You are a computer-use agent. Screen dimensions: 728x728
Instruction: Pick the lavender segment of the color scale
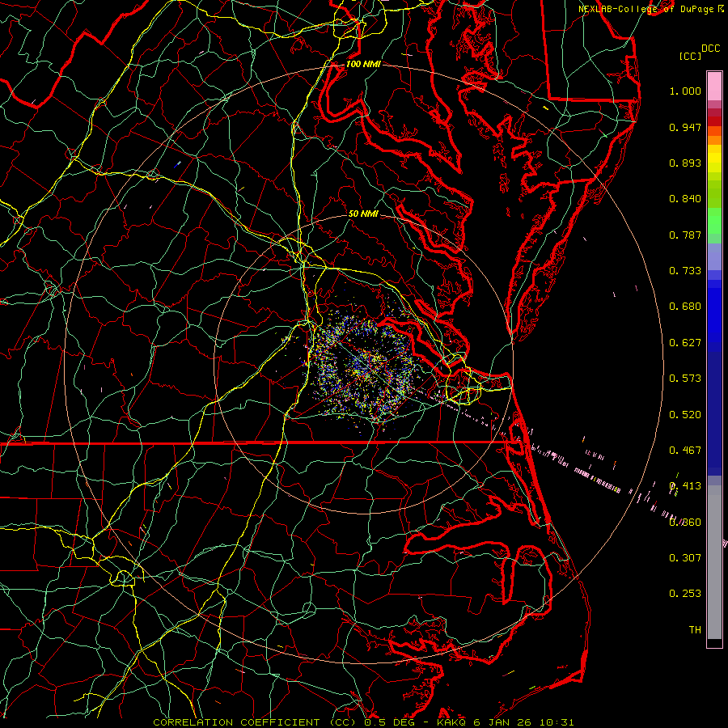[x=714, y=256]
